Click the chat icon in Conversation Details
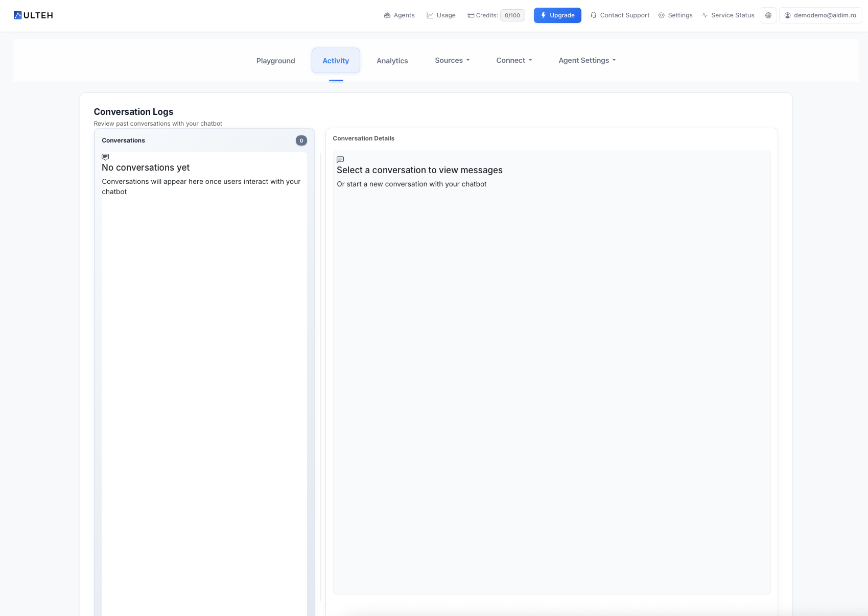This screenshot has height=616, width=868. tap(340, 159)
